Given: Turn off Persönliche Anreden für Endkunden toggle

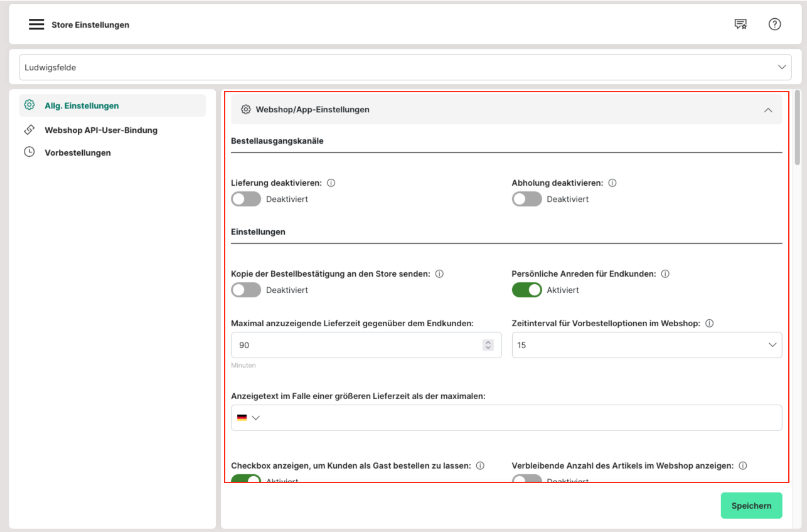Looking at the screenshot, I should [526, 290].
